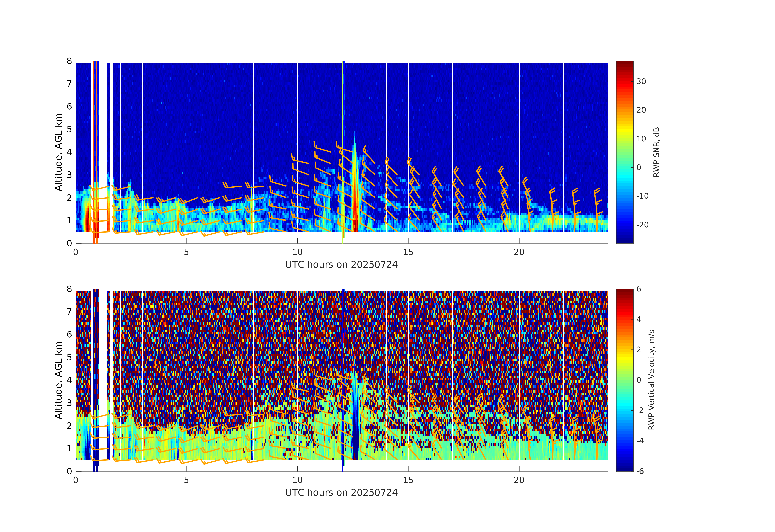Click the 8 km tick on the top y-axis
This screenshot has height=532, width=775.
coord(69,61)
